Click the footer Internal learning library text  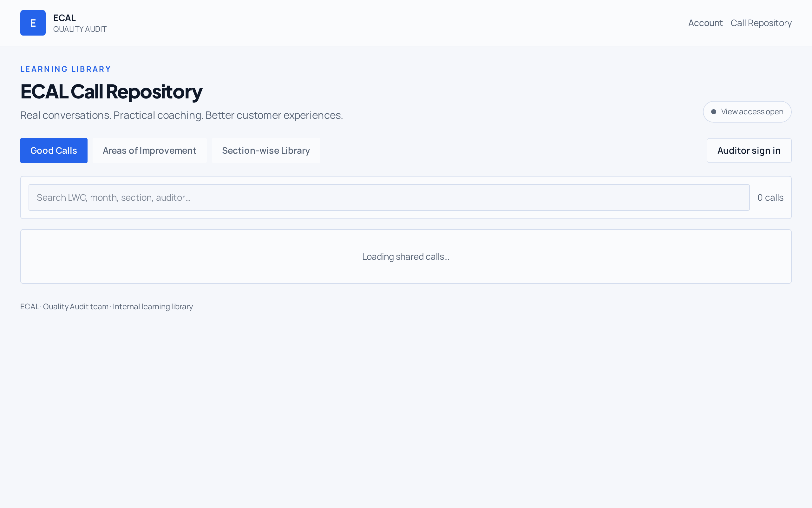[153, 307]
